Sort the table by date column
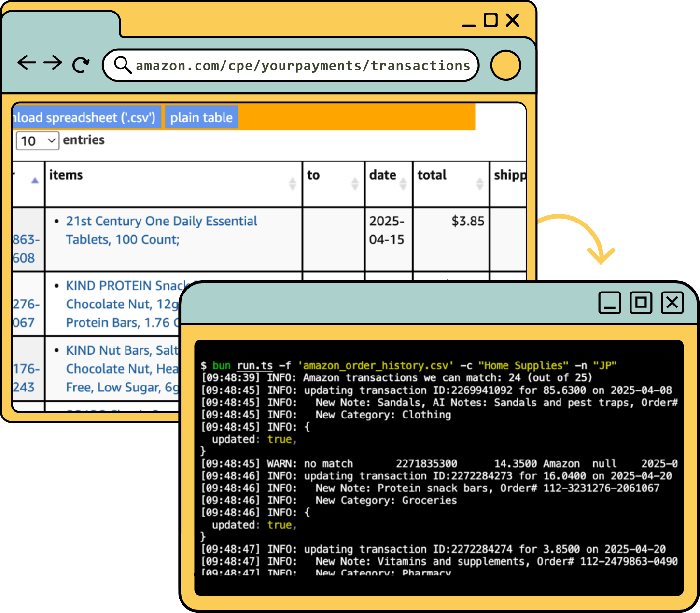 (x=403, y=183)
